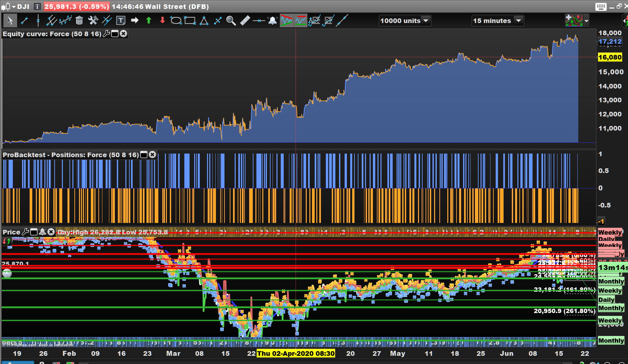The image size is (628, 364).
Task: Activate the magnifying glass zoom tool
Action: [231, 21]
